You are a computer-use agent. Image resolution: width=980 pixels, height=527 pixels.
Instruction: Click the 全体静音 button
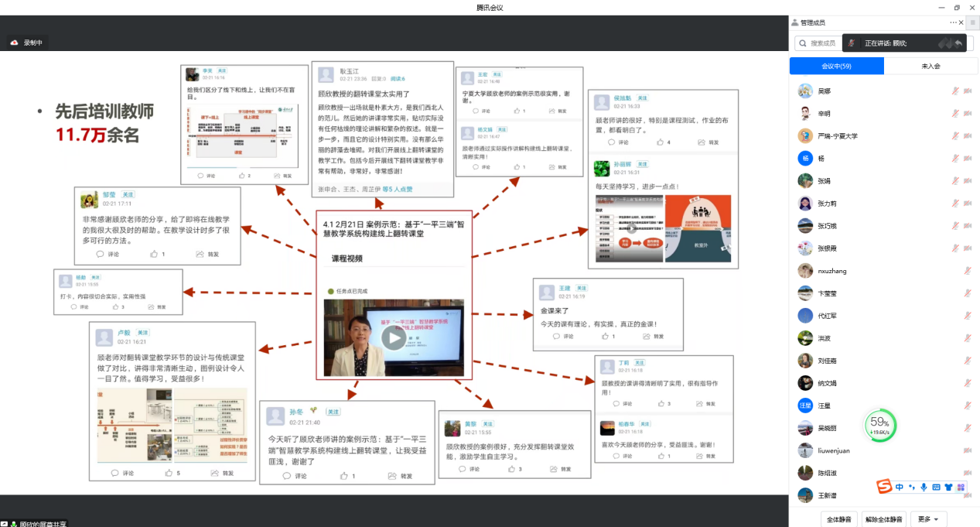838,518
